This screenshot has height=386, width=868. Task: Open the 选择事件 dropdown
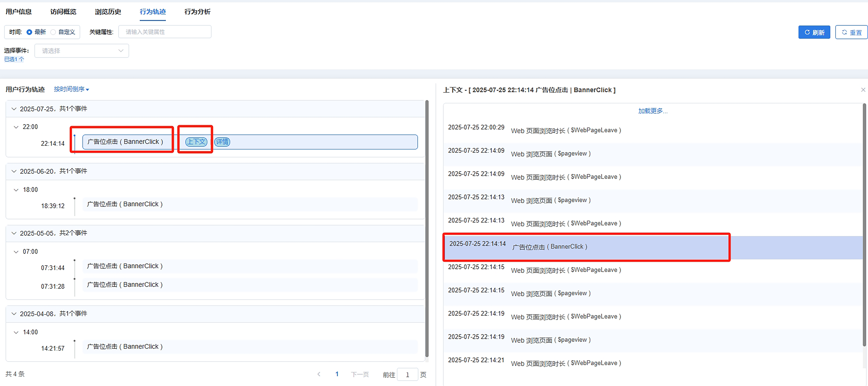coord(82,51)
